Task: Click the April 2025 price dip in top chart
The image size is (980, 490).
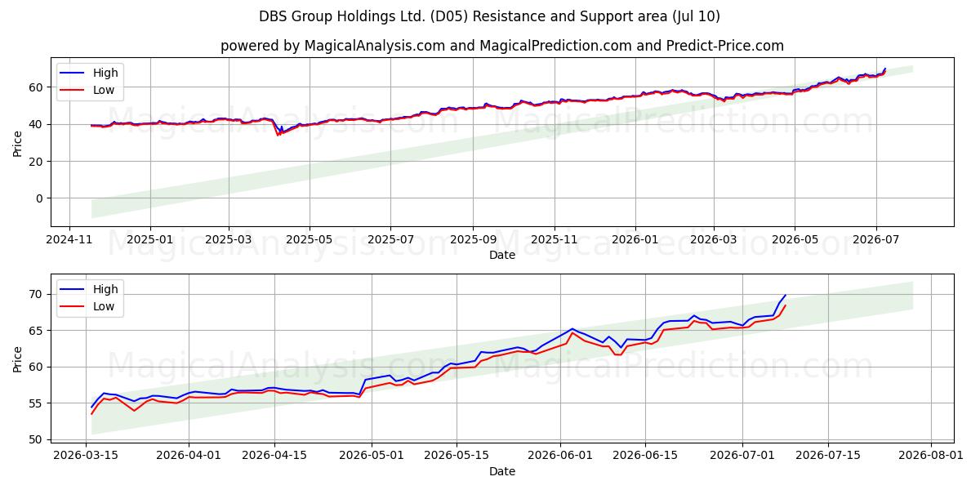Action: pyautogui.click(x=278, y=133)
